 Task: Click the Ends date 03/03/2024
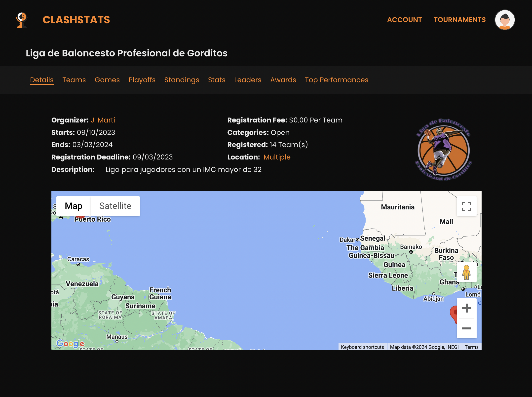coord(92,145)
